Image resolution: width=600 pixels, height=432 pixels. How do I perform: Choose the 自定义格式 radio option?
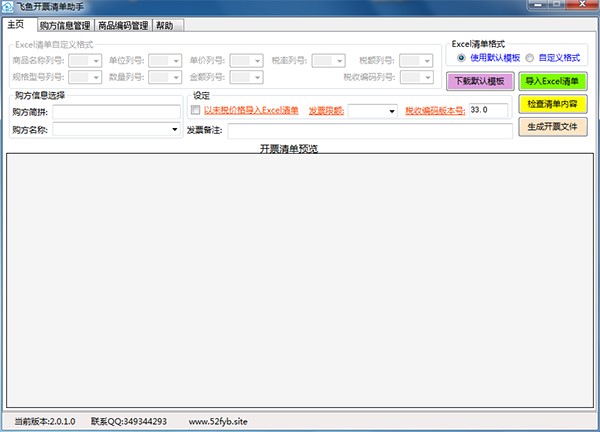[x=530, y=58]
